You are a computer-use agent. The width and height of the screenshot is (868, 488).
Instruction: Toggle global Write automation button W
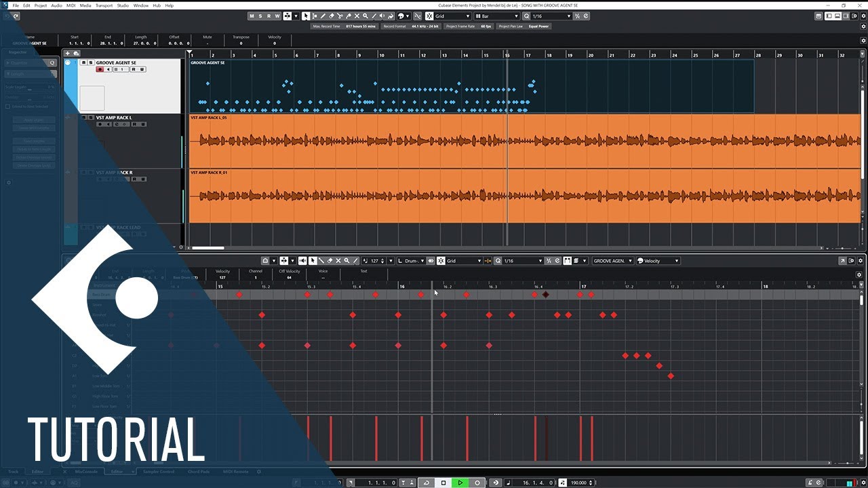click(x=277, y=16)
